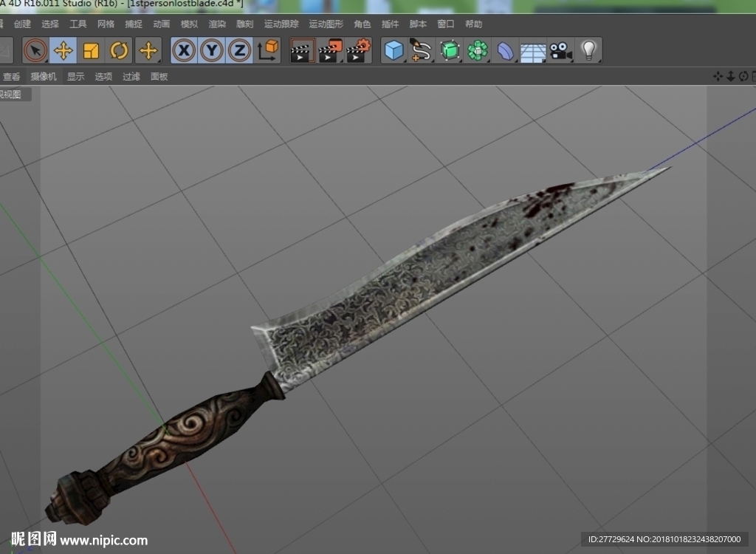Screen dimensions: 756x554
Task: Open the 创建 menu
Action: [x=22, y=24]
